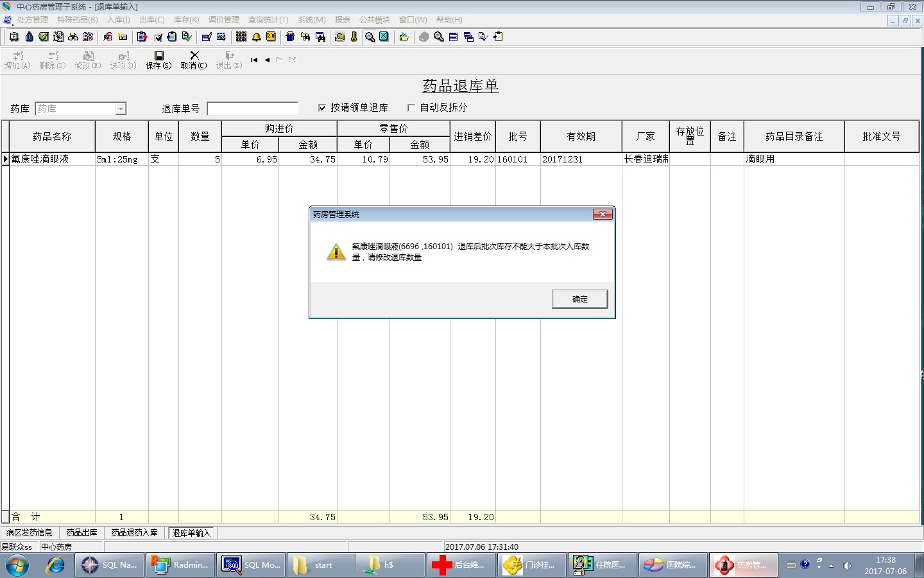Click the 有效期 column header

point(581,136)
